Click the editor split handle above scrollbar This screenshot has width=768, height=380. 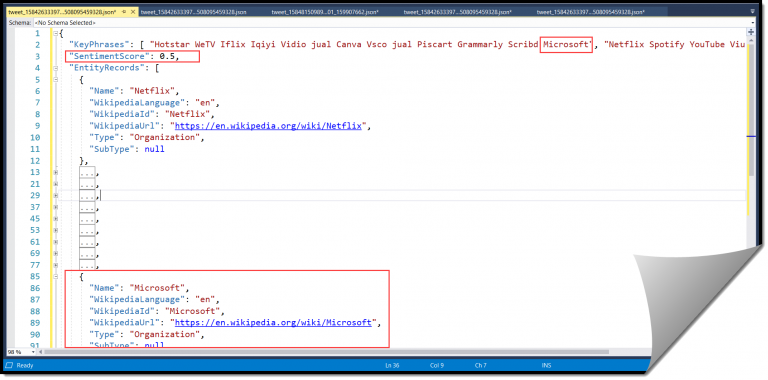coord(750,32)
